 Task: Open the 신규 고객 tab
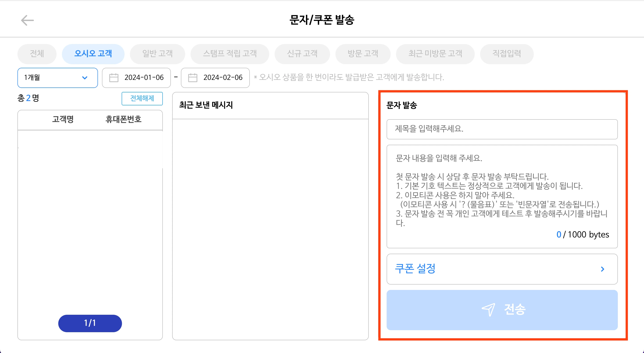(302, 54)
